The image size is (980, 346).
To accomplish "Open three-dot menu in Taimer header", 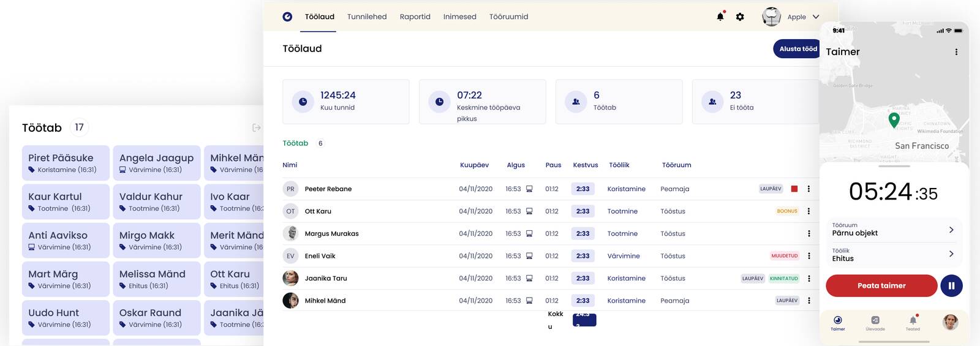I will coord(956,52).
